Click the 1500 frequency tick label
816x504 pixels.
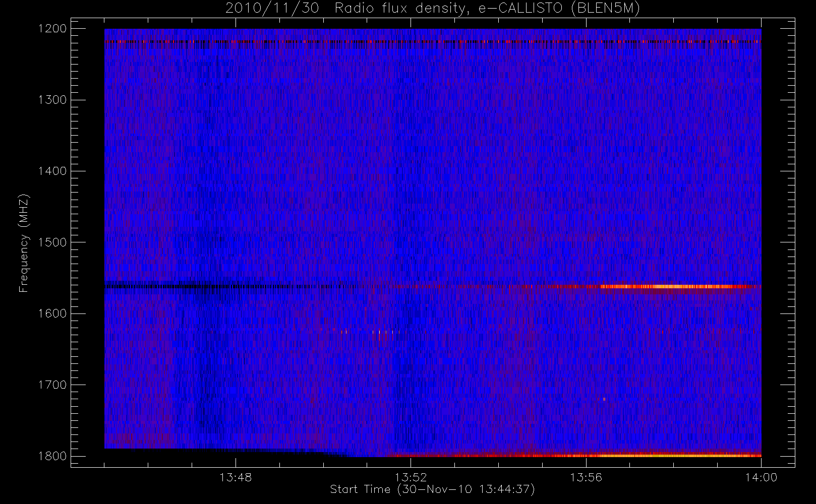[52, 242]
